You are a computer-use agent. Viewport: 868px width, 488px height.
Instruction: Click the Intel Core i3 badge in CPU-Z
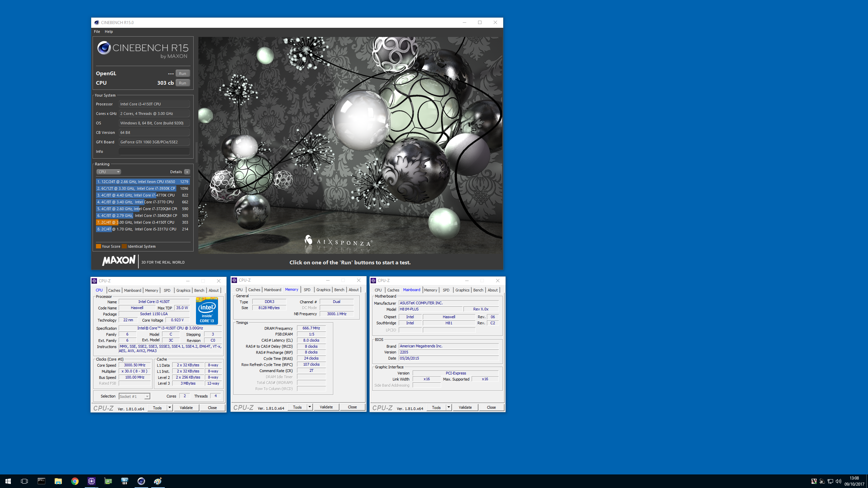coord(207,310)
